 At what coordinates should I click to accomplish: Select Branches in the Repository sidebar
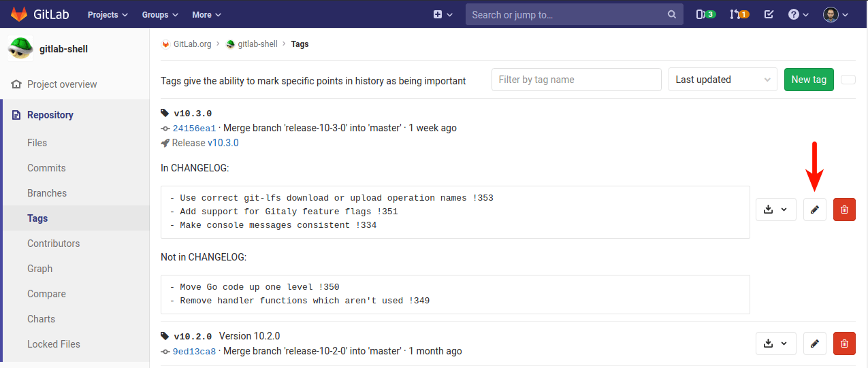tap(47, 193)
